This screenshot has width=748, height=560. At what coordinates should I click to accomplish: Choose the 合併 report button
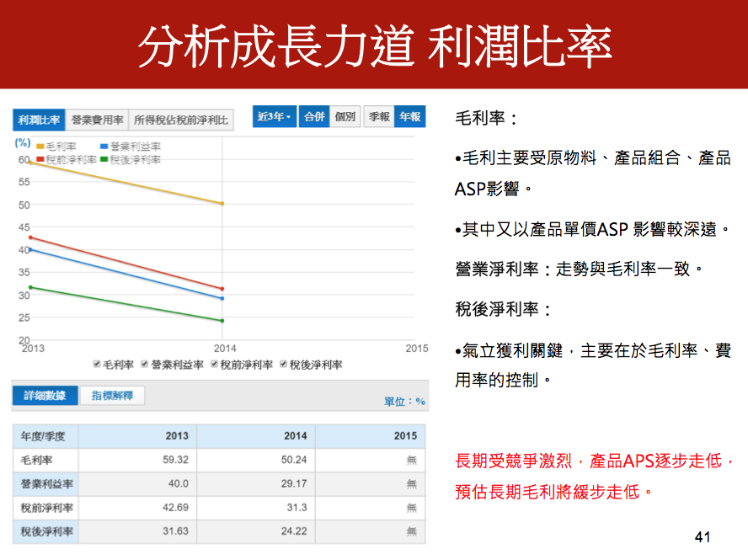(x=314, y=117)
